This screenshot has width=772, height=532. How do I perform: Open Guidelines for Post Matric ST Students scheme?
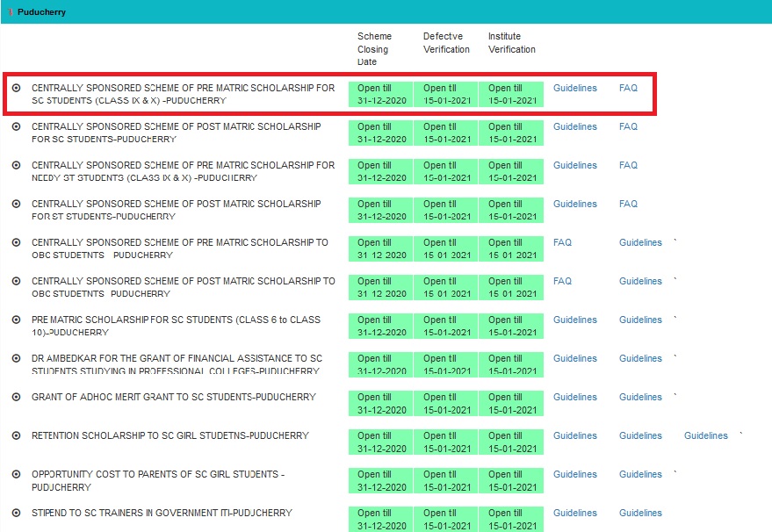(575, 204)
